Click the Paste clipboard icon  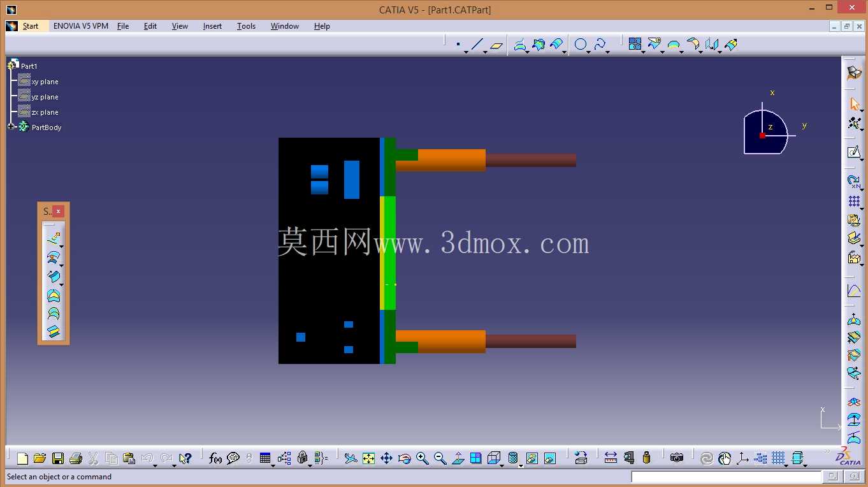tap(129, 458)
